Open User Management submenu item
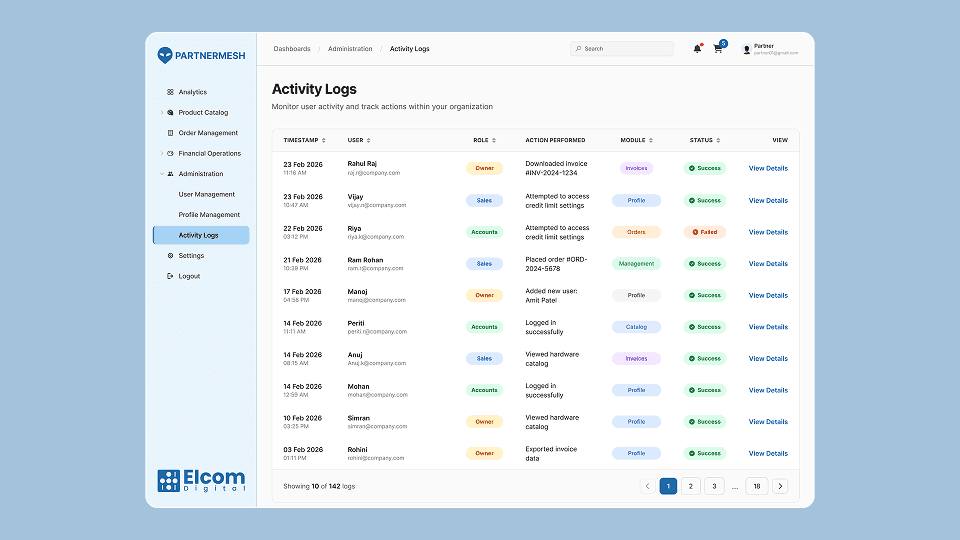This screenshot has width=960, height=540. 207,195
